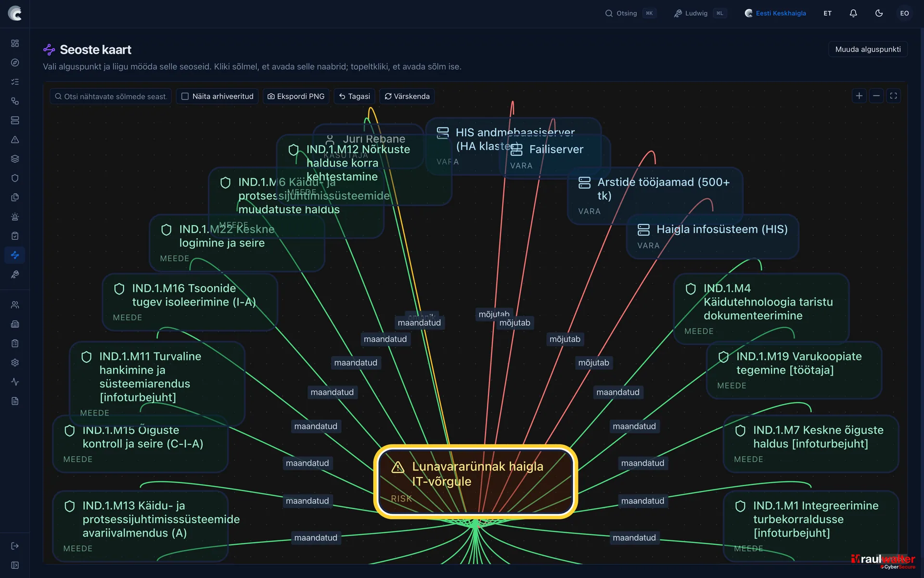Open the file document icon in sidebar

pyautogui.click(x=15, y=401)
